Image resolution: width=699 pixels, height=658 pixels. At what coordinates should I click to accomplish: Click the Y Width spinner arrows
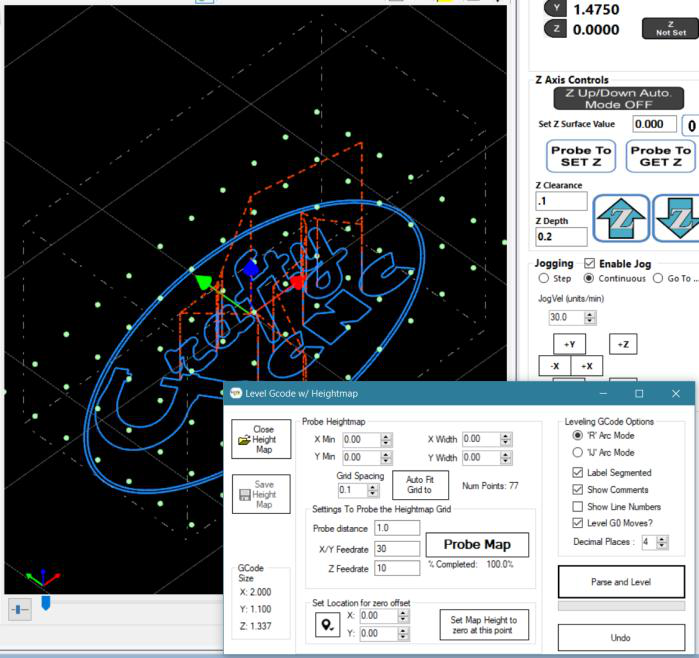point(506,457)
